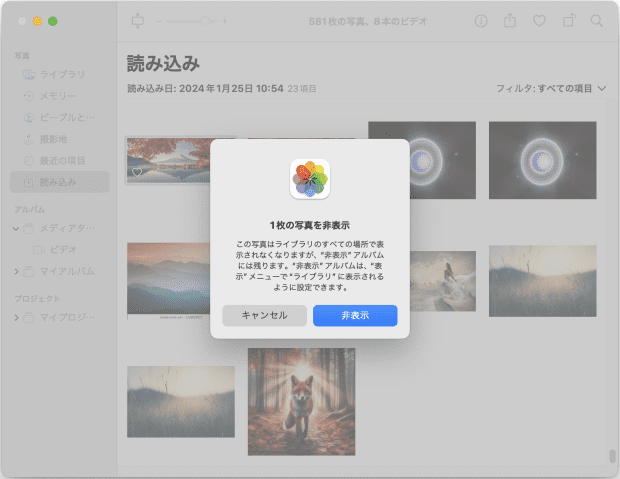Viewport: 620px width, 479px height.
Task: Click the 非表示 button in the dialog
Action: click(x=355, y=315)
